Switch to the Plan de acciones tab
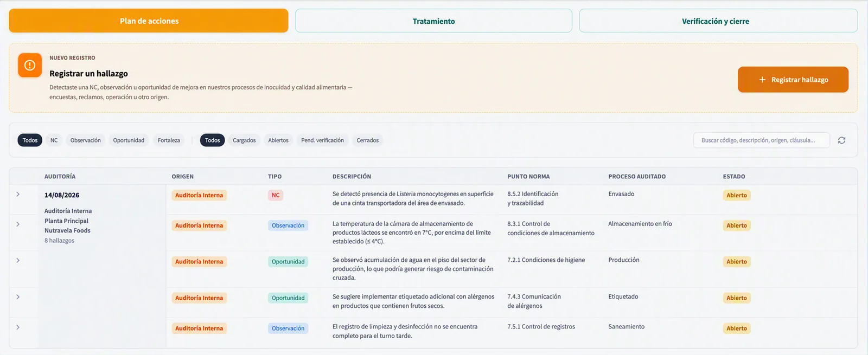 149,21
